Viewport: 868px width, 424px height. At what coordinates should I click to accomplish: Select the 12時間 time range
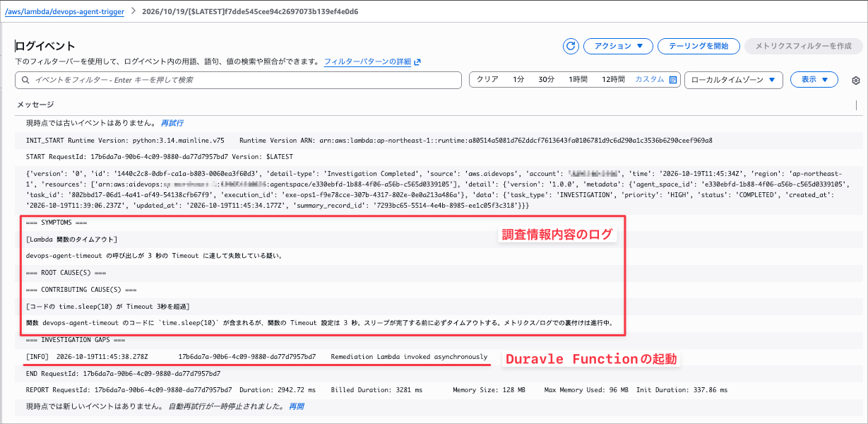tap(613, 80)
